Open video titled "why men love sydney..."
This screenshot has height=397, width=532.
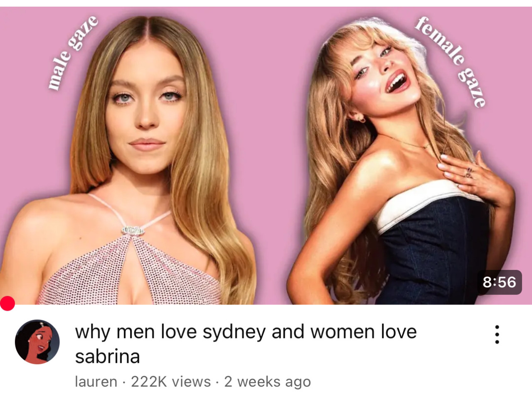[246, 344]
